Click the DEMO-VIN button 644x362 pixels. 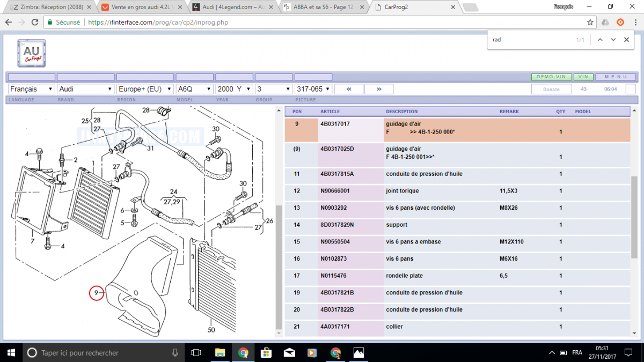552,77
